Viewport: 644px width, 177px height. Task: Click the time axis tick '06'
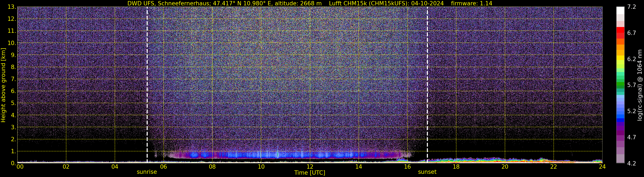(x=164, y=167)
